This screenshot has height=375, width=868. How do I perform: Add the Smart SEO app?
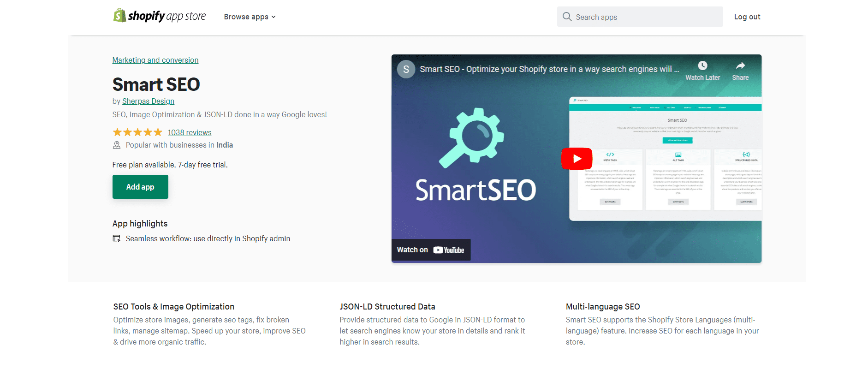click(x=140, y=187)
